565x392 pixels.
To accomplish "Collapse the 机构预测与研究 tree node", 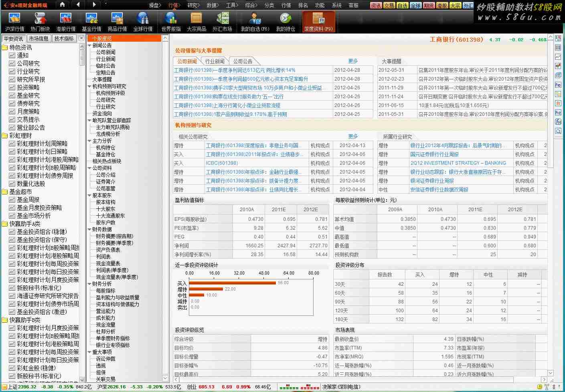I will [89, 86].
